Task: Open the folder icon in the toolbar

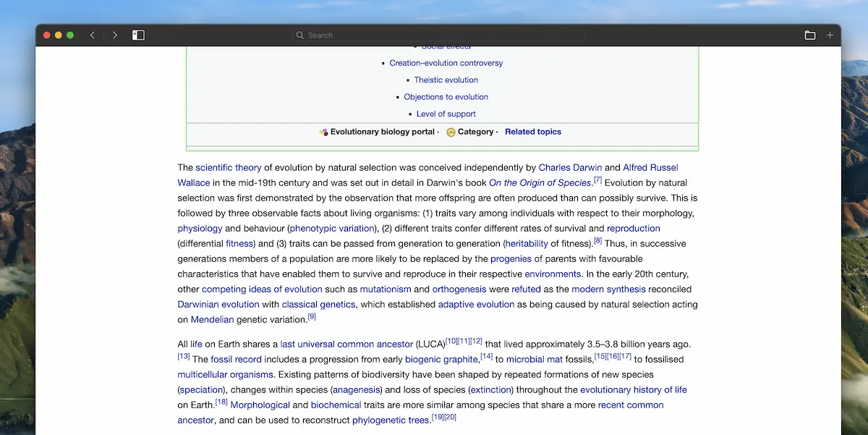Action: [809, 35]
